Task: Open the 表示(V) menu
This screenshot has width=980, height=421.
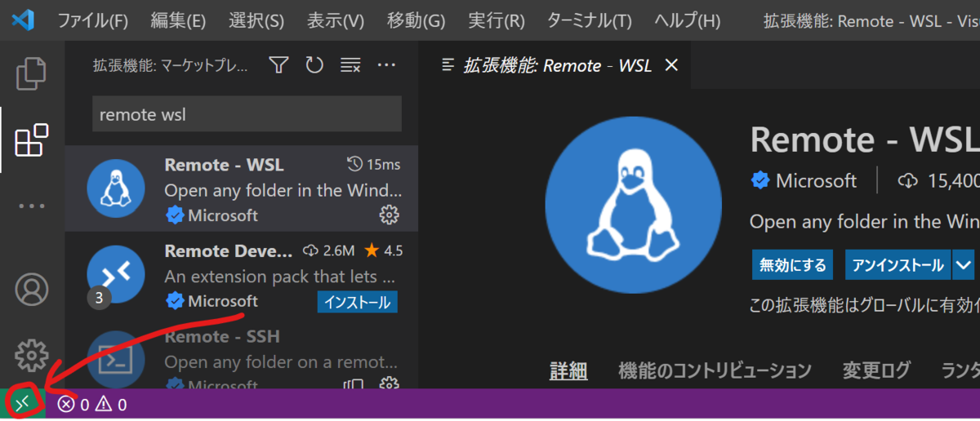Action: click(x=336, y=20)
